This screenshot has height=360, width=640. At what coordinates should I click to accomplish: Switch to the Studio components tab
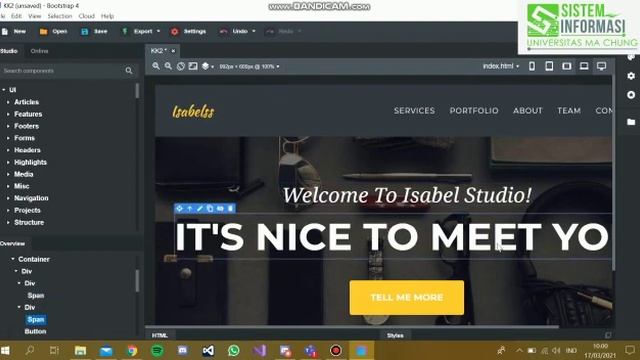(9, 51)
